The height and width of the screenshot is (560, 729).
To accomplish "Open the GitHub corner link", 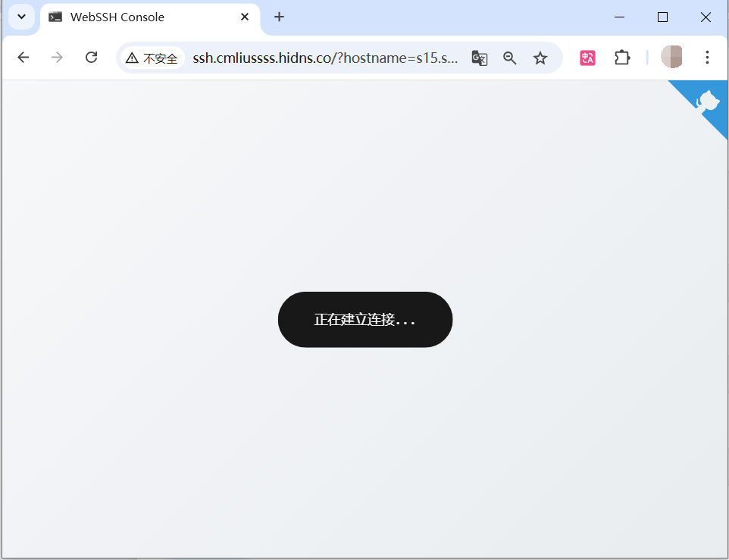I will pos(707,102).
